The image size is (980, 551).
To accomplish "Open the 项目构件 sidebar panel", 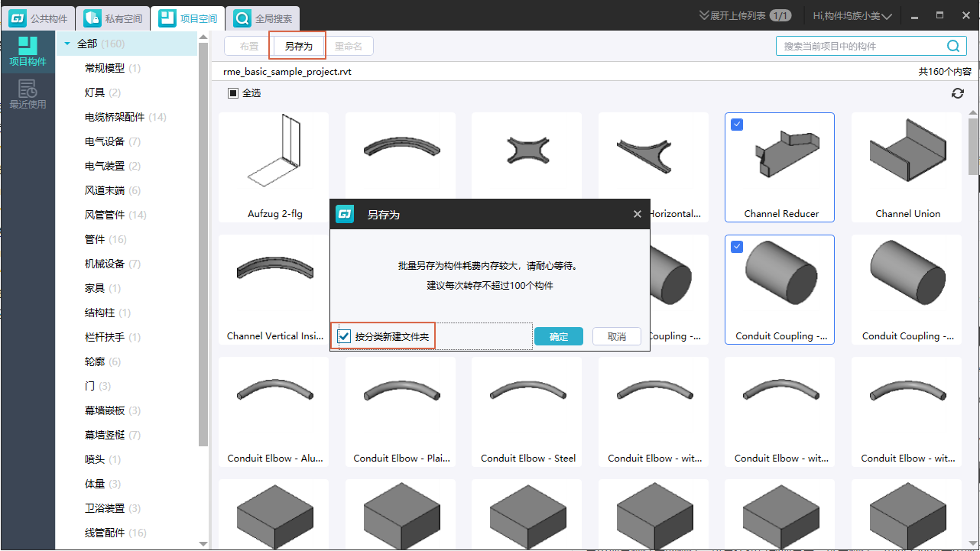I will [28, 52].
